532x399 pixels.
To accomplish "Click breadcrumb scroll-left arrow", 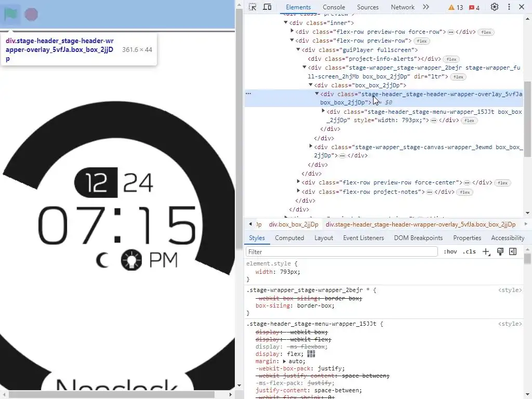I will 250,224.
